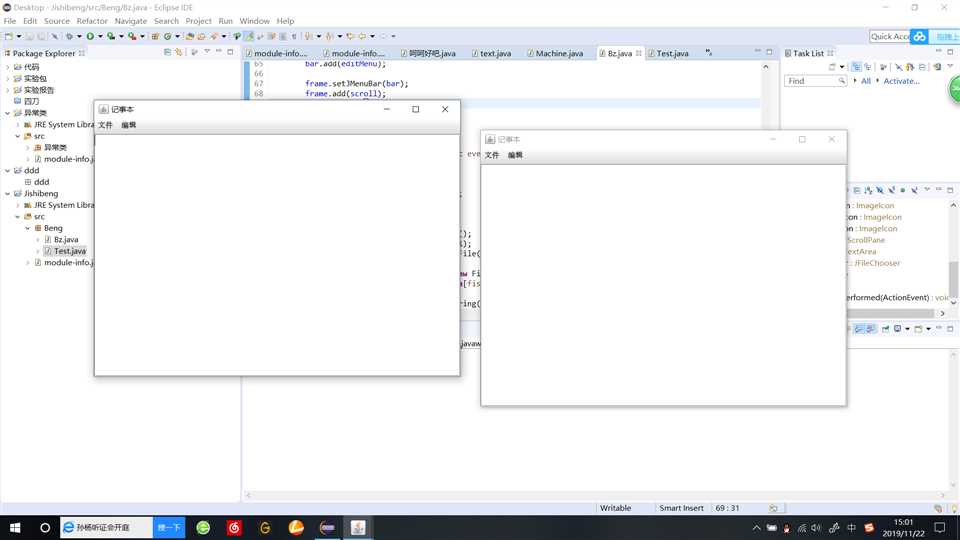Screen dimensions: 960x540
Task: Open 编辑 menu in left 记事本 window
Action: coord(129,125)
